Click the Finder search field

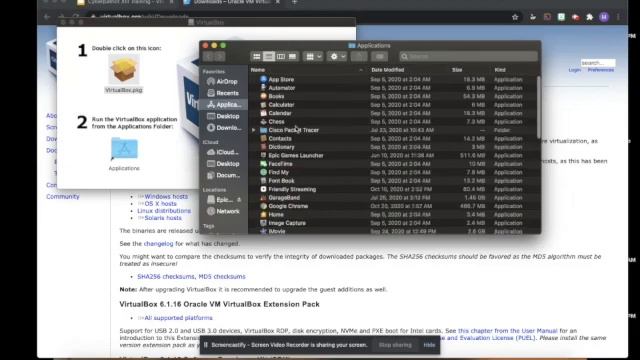pyautogui.click(x=468, y=57)
